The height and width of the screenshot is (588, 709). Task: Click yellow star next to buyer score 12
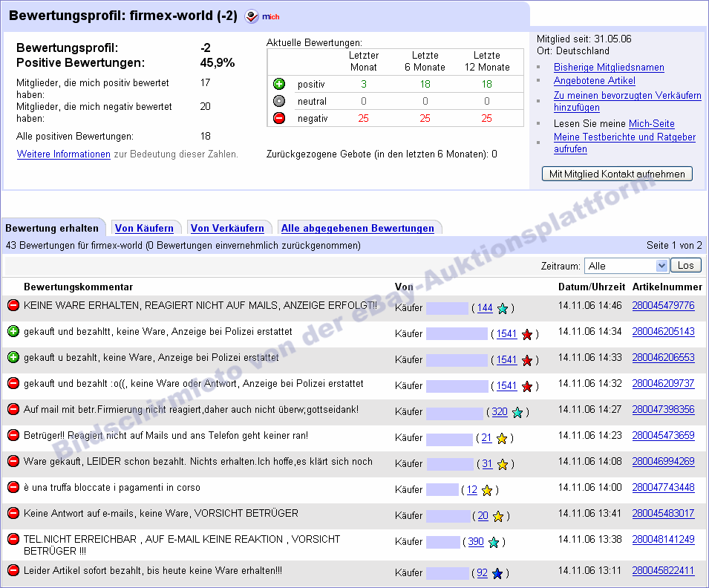pyautogui.click(x=486, y=490)
